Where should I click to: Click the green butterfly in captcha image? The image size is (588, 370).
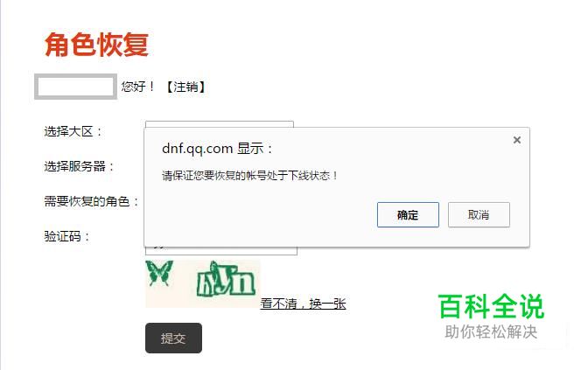coord(159,273)
